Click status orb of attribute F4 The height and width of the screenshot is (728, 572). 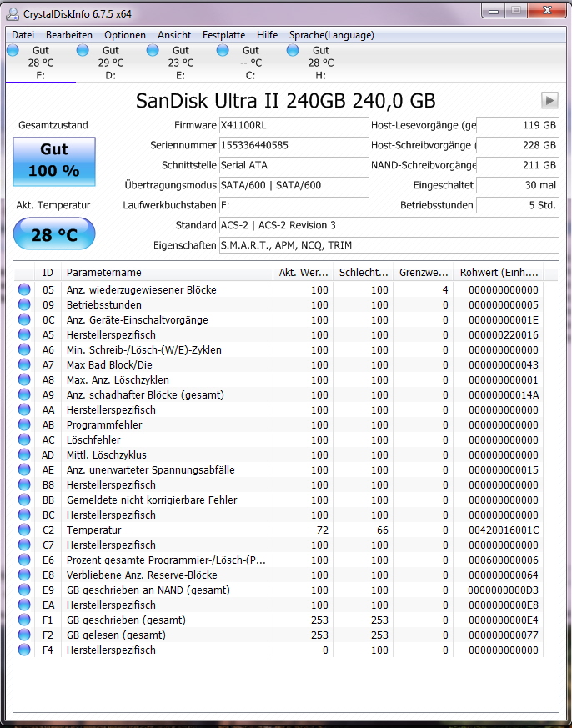(23, 650)
